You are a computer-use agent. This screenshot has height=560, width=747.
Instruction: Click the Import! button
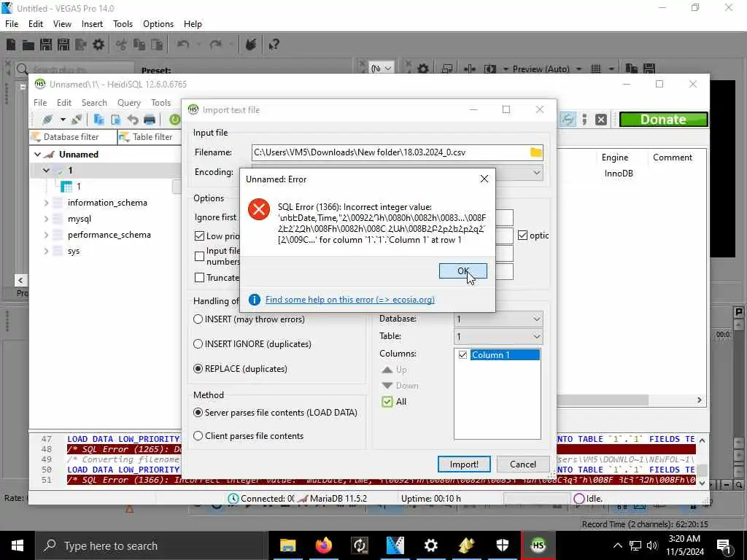[x=463, y=464]
